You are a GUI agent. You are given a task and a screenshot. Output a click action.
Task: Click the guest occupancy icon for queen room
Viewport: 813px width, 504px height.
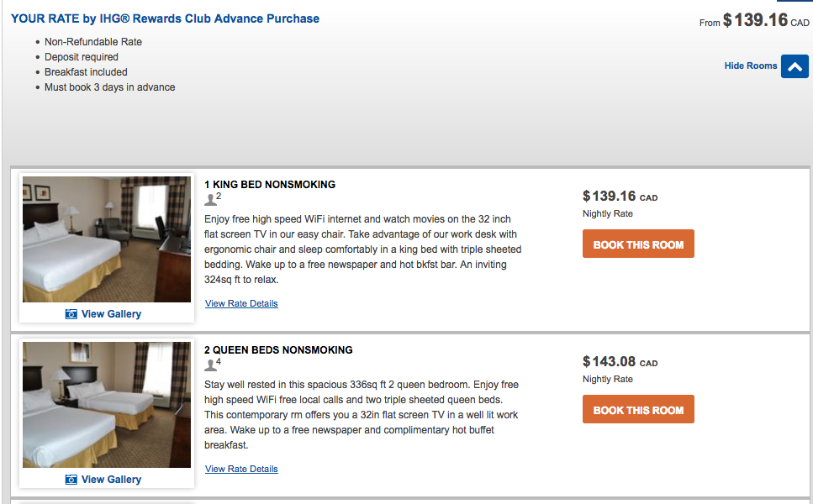211,365
